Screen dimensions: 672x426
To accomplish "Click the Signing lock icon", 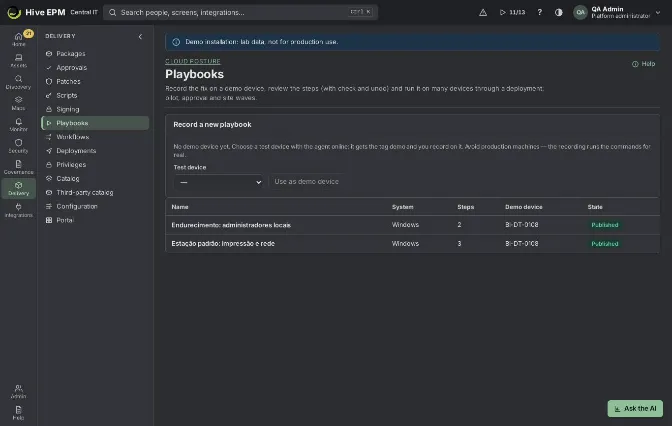I will tap(49, 109).
